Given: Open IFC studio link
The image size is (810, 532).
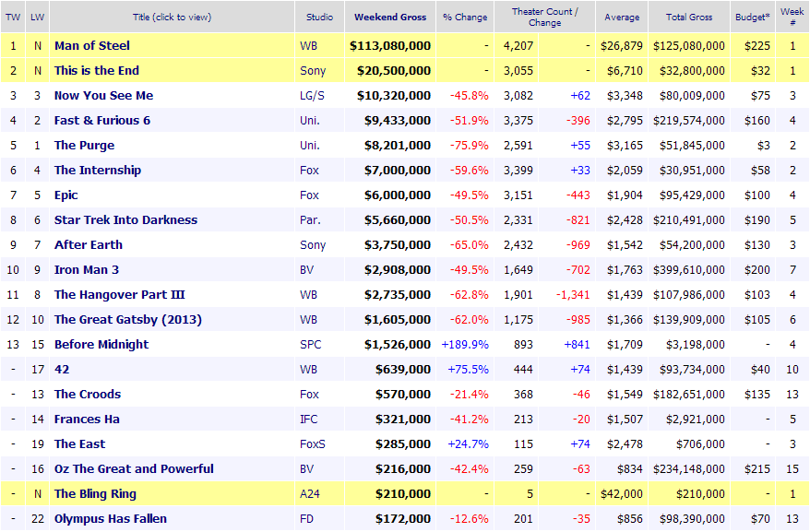Looking at the screenshot, I should click(x=308, y=420).
